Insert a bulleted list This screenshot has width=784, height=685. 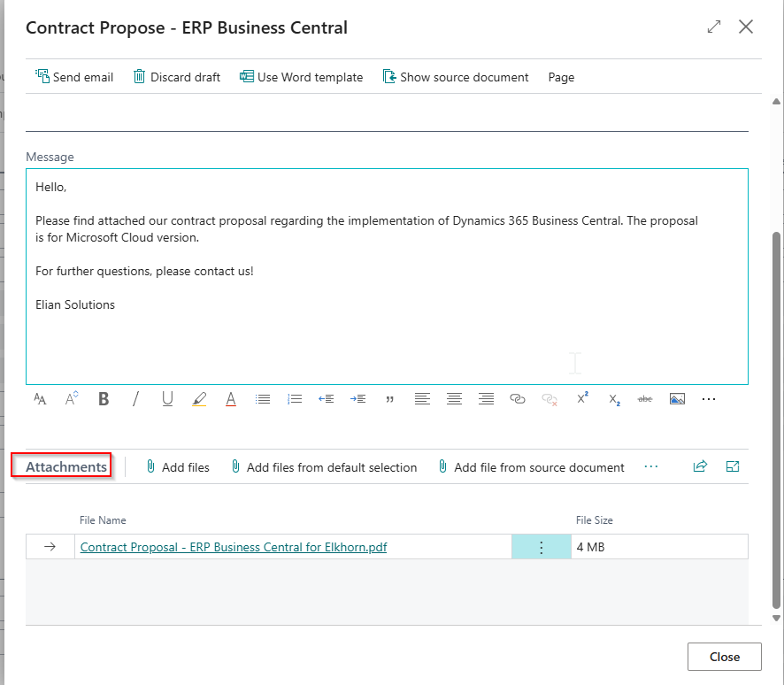point(263,399)
